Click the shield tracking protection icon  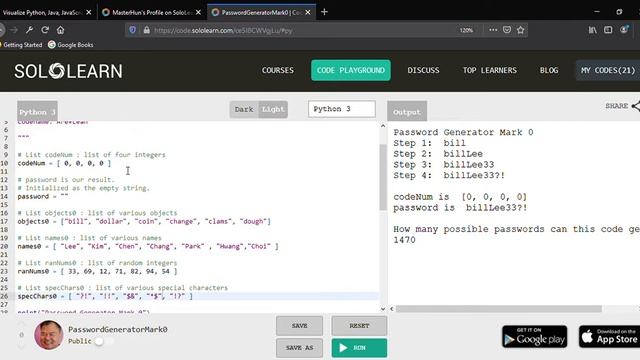[x=132, y=30]
